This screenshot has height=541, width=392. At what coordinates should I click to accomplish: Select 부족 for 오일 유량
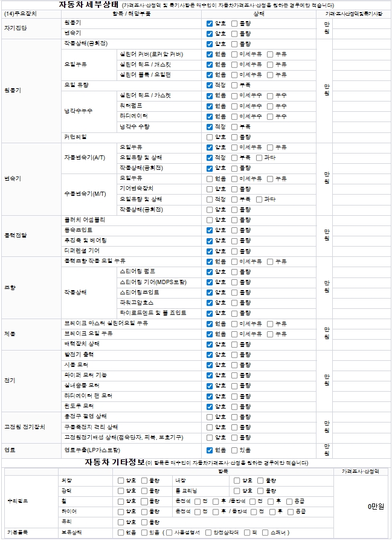(x=234, y=85)
